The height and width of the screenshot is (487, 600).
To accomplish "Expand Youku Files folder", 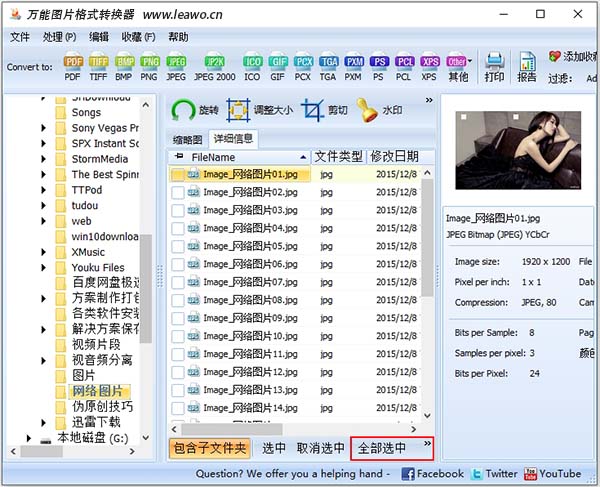I will point(44,268).
